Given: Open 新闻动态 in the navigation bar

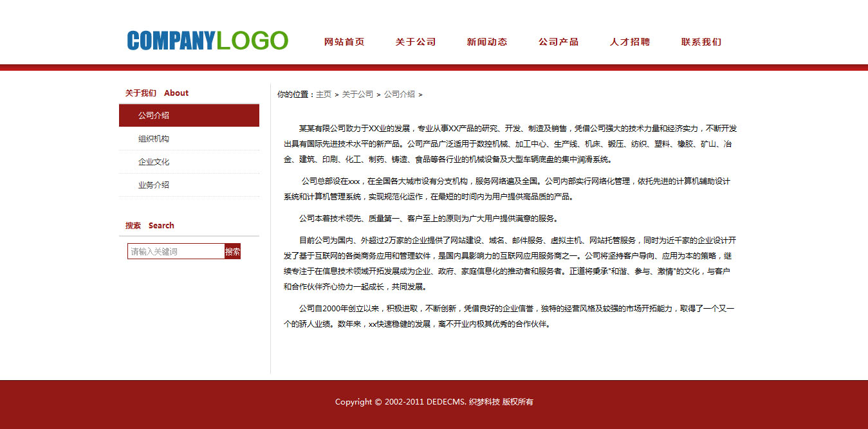Looking at the screenshot, I should point(487,42).
